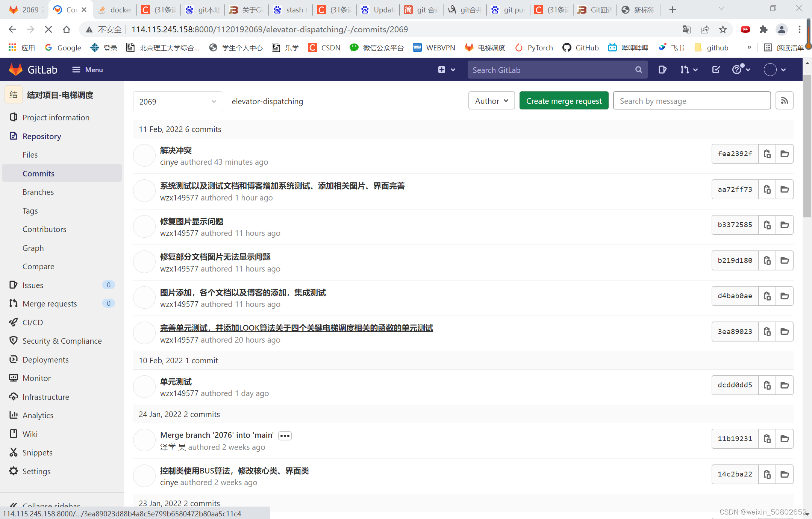Open Menu hamburger in GitLab navbar
This screenshot has width=812, height=519.
(87, 70)
